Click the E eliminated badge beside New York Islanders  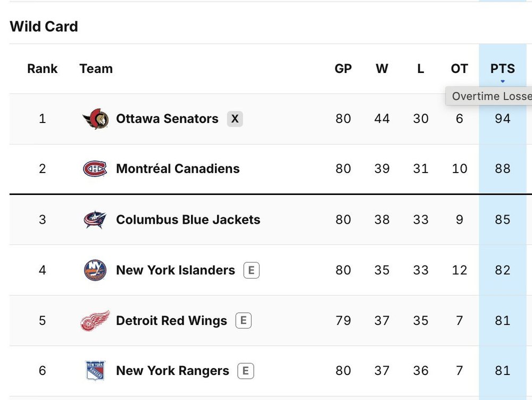[252, 270]
